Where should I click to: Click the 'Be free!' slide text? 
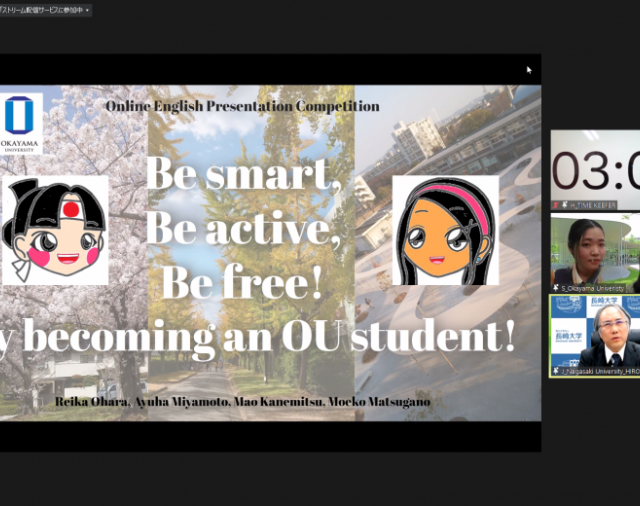242,282
